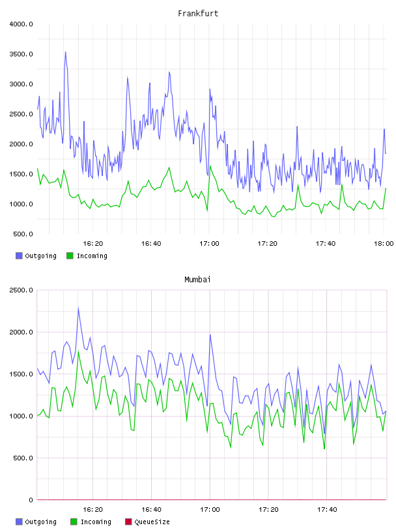The image size is (396, 532).
Task: Click the Incoming label in Frankfurt legend
Action: coord(92,256)
